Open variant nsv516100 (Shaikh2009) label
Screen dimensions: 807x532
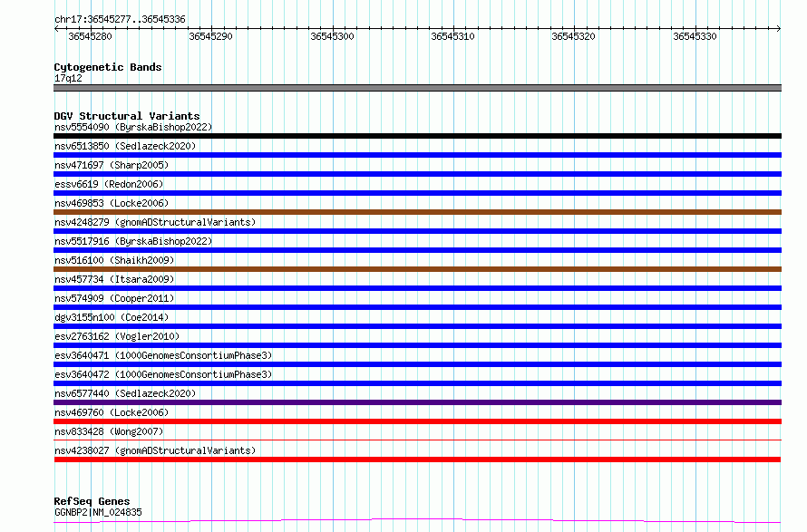pos(114,260)
